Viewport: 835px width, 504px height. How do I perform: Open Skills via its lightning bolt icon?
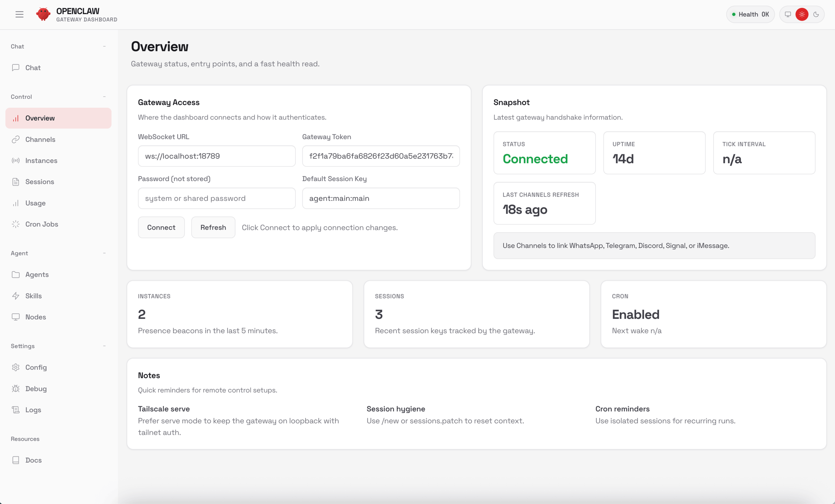pyautogui.click(x=16, y=296)
